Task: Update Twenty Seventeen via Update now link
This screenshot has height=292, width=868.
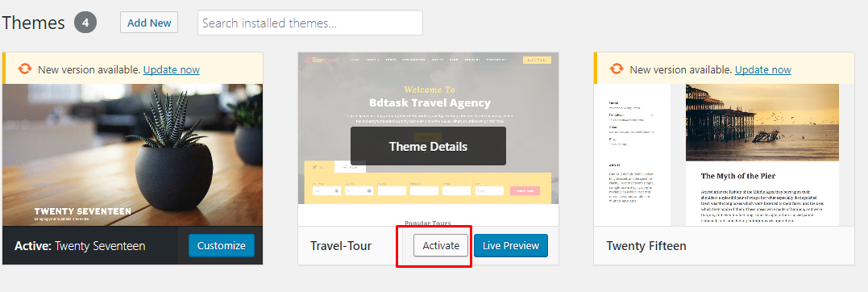Action: [x=172, y=69]
